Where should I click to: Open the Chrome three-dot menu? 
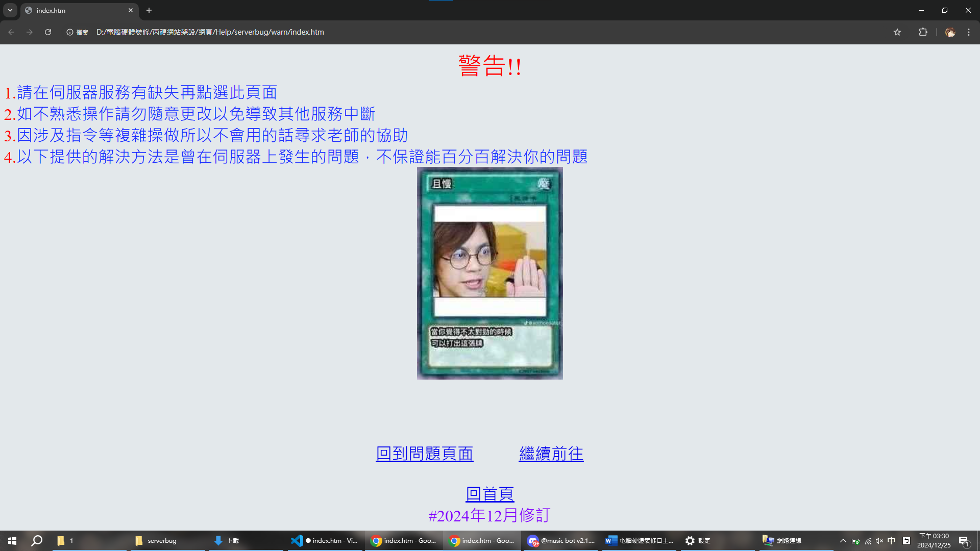click(x=969, y=32)
